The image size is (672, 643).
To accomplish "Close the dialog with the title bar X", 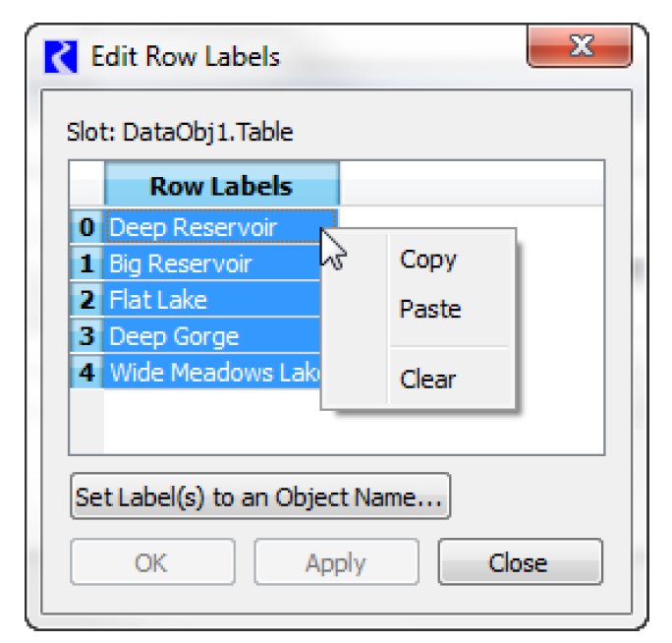I will pos(580,45).
